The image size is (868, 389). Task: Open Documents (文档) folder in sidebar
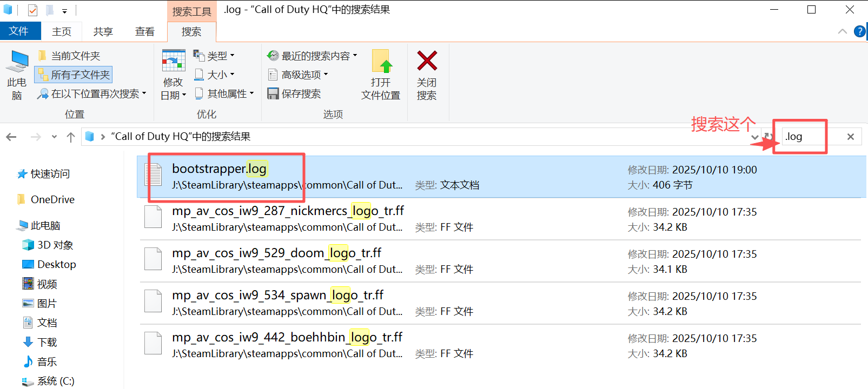[39, 323]
